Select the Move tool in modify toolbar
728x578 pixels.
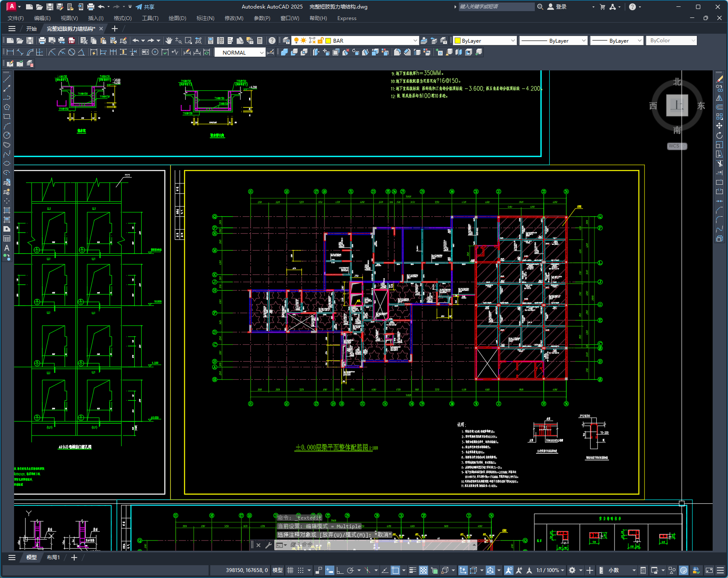click(x=719, y=126)
